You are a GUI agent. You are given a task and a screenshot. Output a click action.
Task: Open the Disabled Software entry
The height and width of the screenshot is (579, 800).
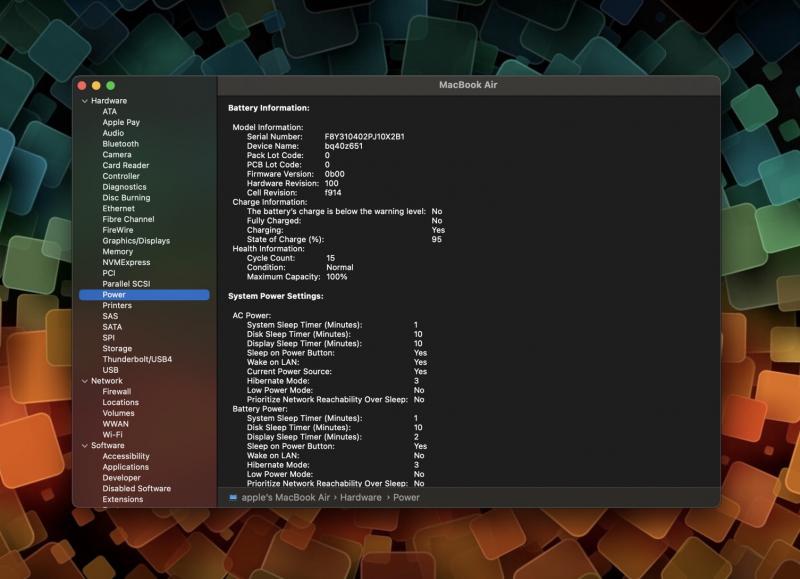tap(137, 489)
